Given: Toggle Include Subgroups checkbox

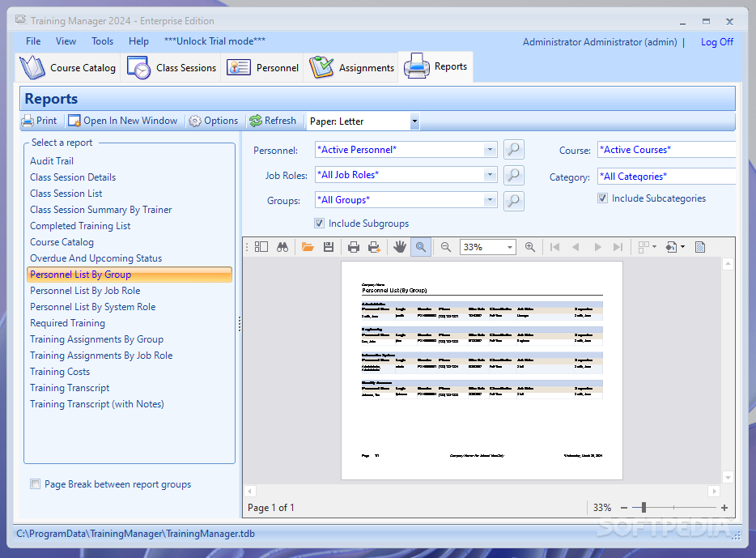Looking at the screenshot, I should point(319,224).
